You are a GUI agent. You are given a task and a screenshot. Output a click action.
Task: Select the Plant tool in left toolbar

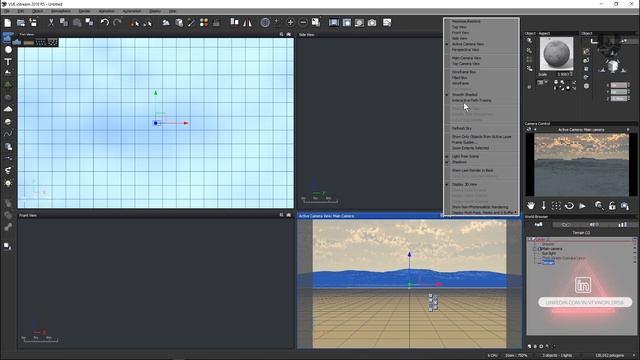[x=8, y=85]
